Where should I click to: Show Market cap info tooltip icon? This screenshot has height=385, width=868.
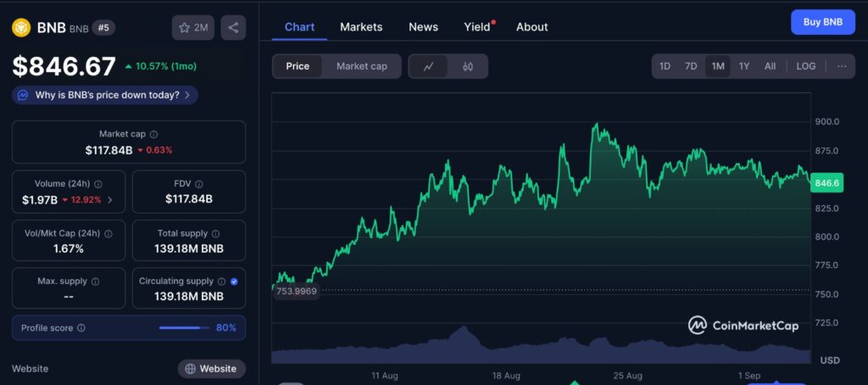[x=154, y=134]
